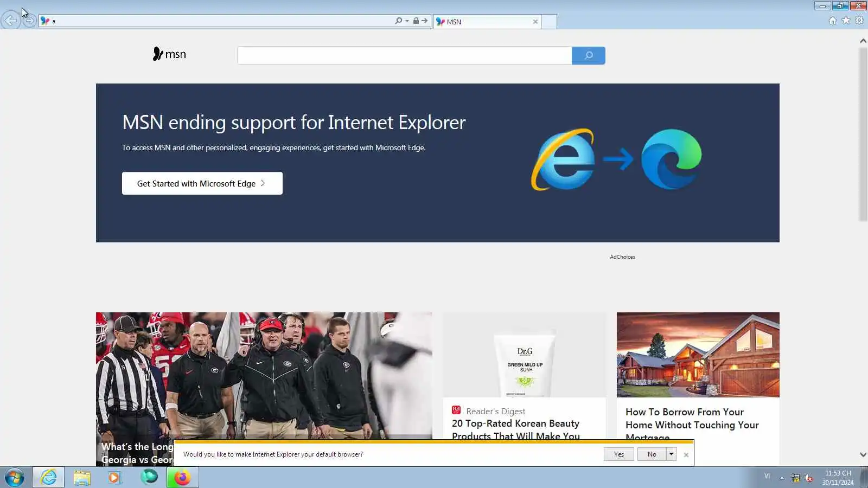Click the teal round app icon in the taskbar
Image resolution: width=868 pixels, height=488 pixels.
click(149, 477)
